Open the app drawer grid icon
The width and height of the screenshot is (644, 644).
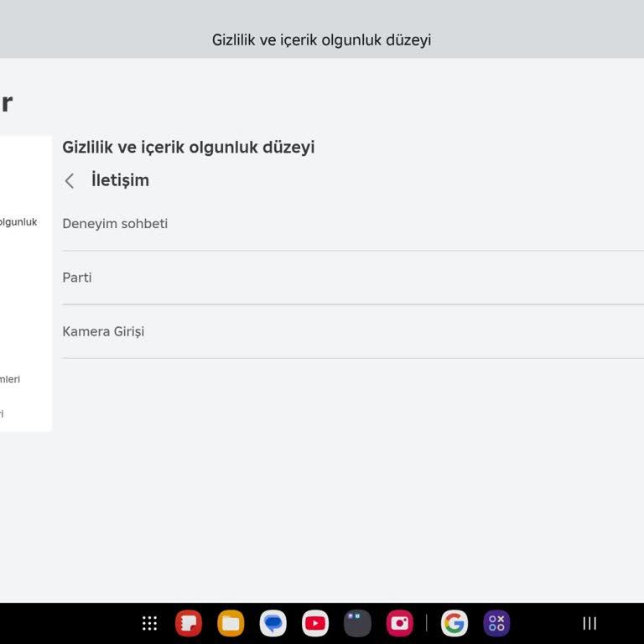point(149,623)
